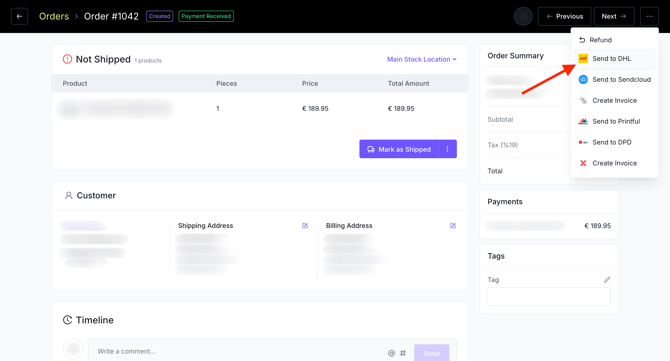This screenshot has width=670, height=361.
Task: Click the Printful mountain logo icon
Action: tap(583, 121)
